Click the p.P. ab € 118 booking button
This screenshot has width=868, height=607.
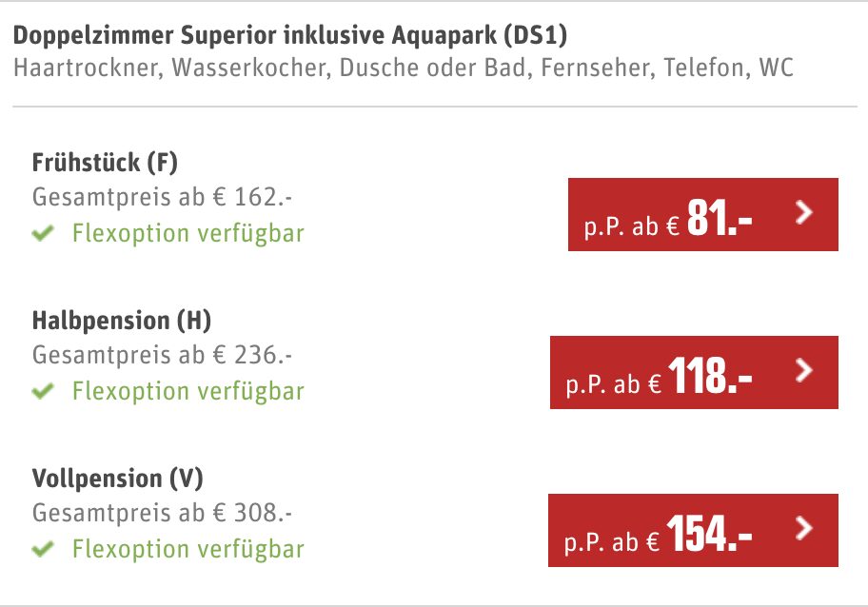click(695, 373)
